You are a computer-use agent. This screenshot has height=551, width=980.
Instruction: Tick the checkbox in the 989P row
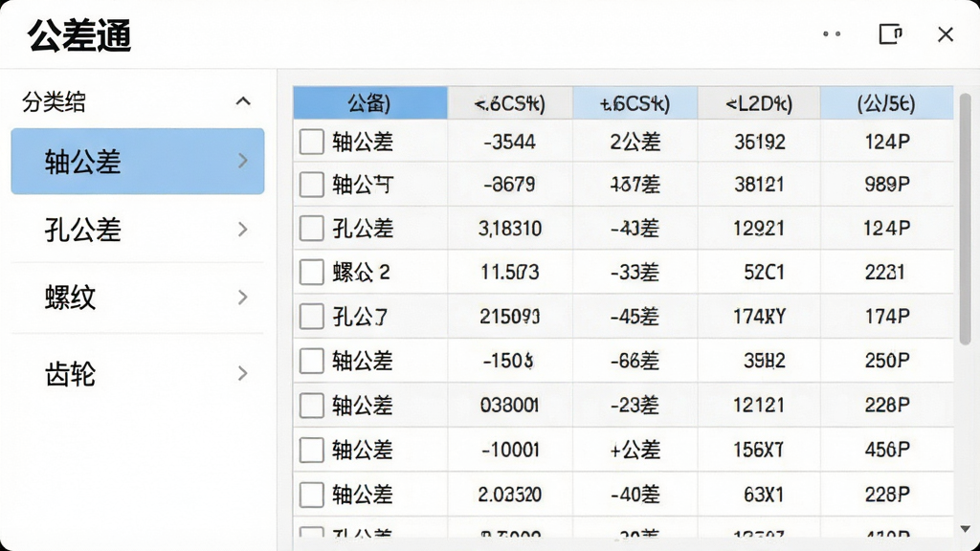pyautogui.click(x=311, y=185)
